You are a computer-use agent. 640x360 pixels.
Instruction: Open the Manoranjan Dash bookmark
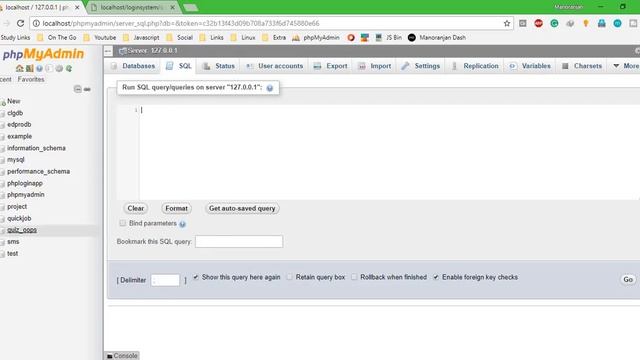coord(437,38)
